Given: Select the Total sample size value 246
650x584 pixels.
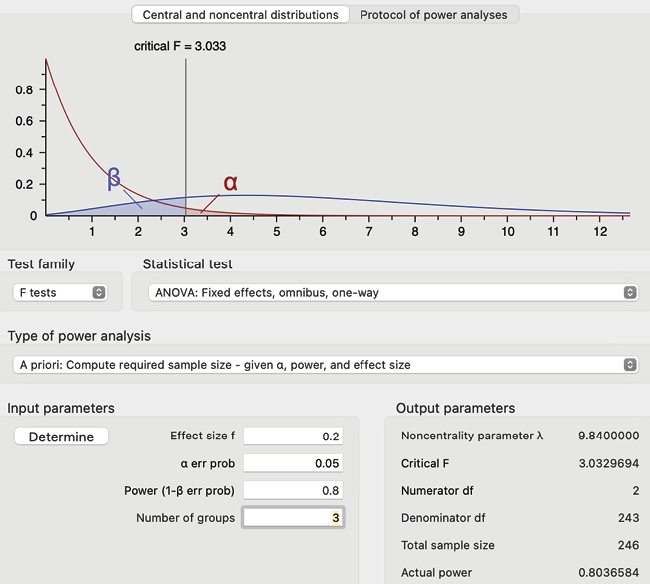Looking at the screenshot, I should click(627, 546).
